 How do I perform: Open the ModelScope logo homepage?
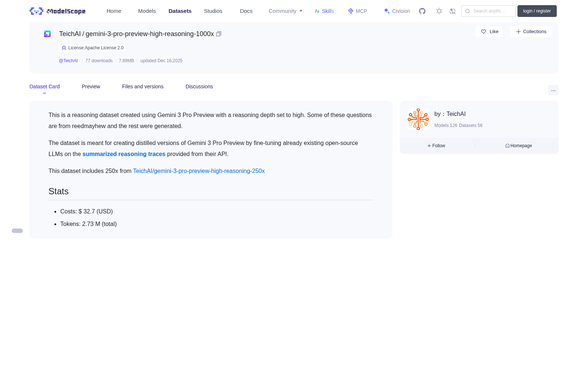57,11
